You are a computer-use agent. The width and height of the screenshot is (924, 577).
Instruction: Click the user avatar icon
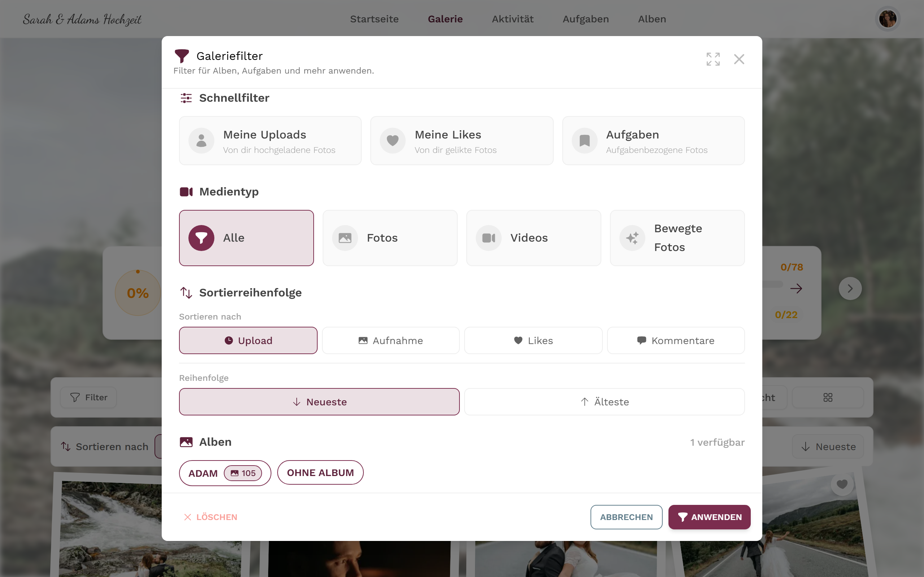click(x=887, y=19)
